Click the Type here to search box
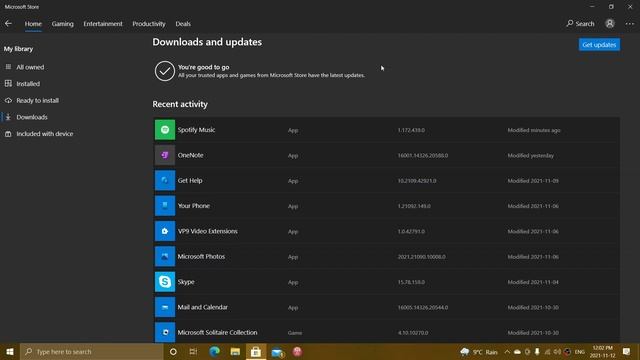 point(92,351)
